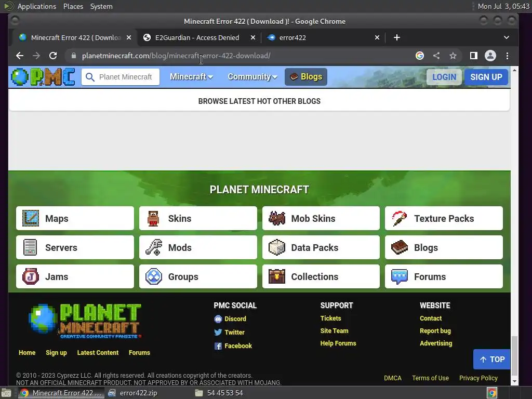Open error422.zip in taskbar

tap(133, 393)
